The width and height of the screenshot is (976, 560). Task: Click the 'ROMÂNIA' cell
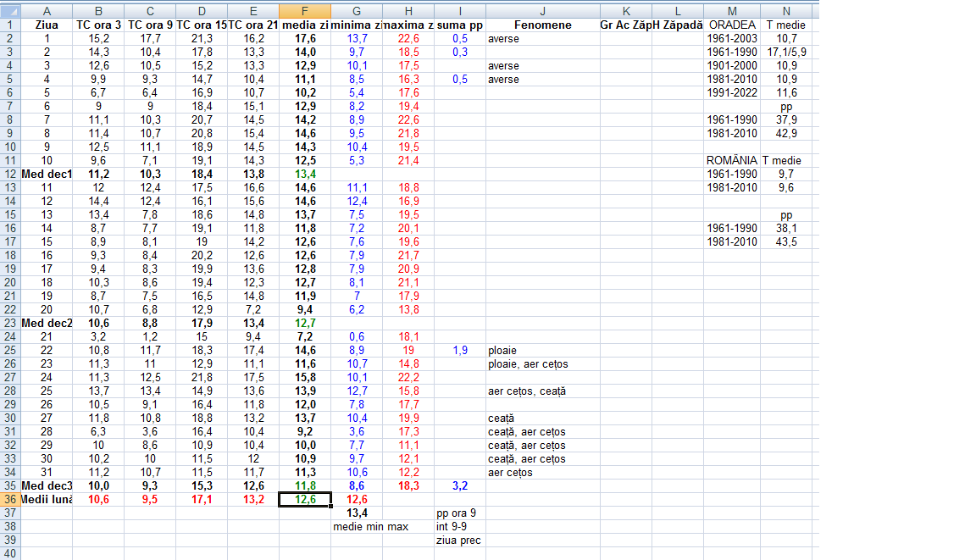(732, 160)
